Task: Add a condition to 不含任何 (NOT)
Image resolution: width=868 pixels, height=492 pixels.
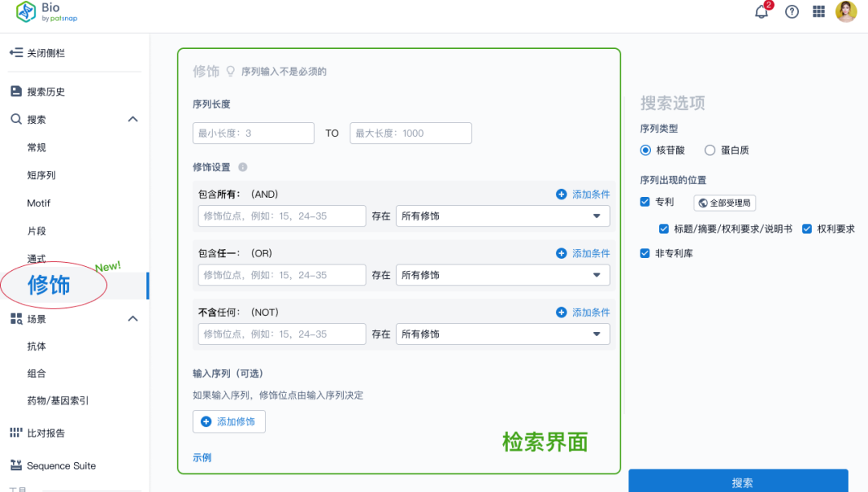Action: tap(583, 313)
